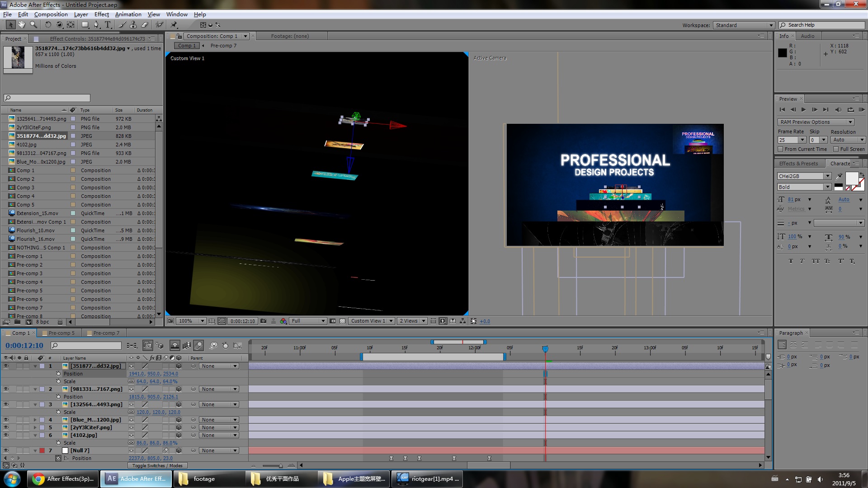Select the Puppet Pin tool

(x=174, y=25)
